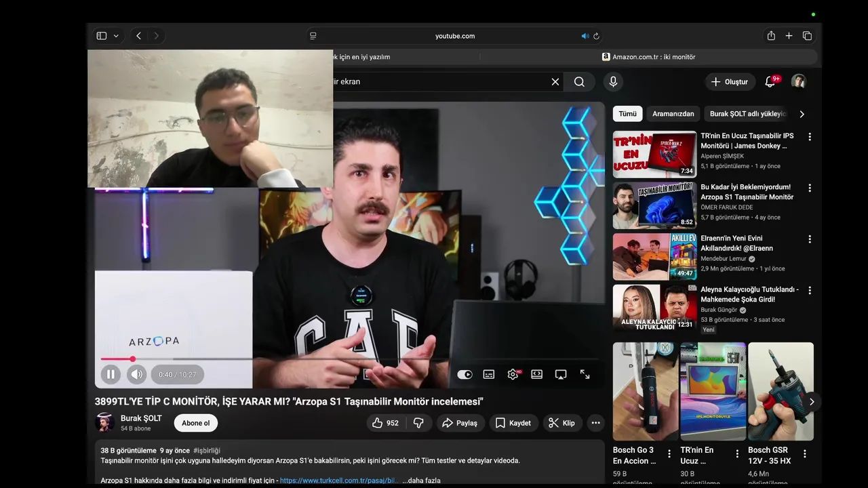Select the Aramanızdan filter chip

coord(673,114)
